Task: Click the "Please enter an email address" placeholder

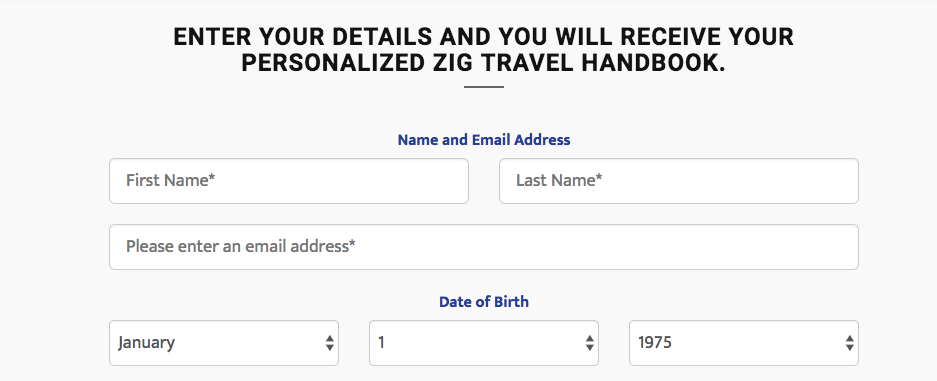Action: pos(241,246)
